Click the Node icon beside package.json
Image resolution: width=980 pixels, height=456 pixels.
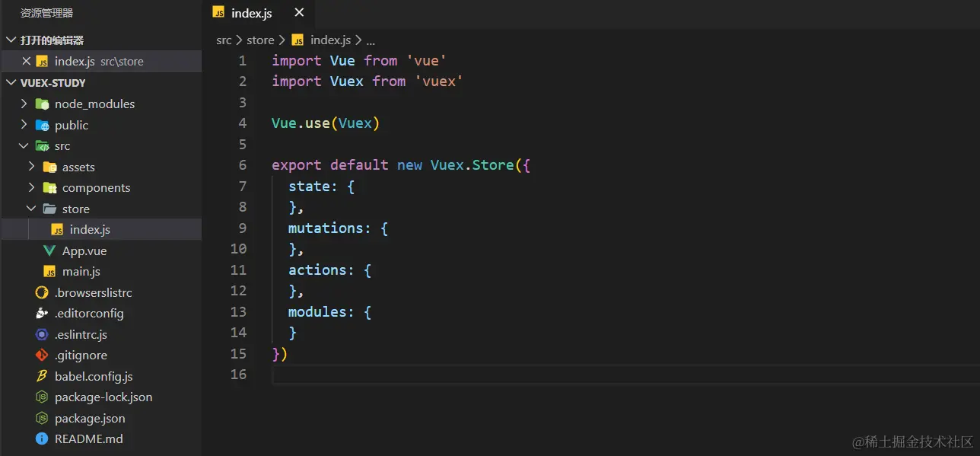click(42, 418)
